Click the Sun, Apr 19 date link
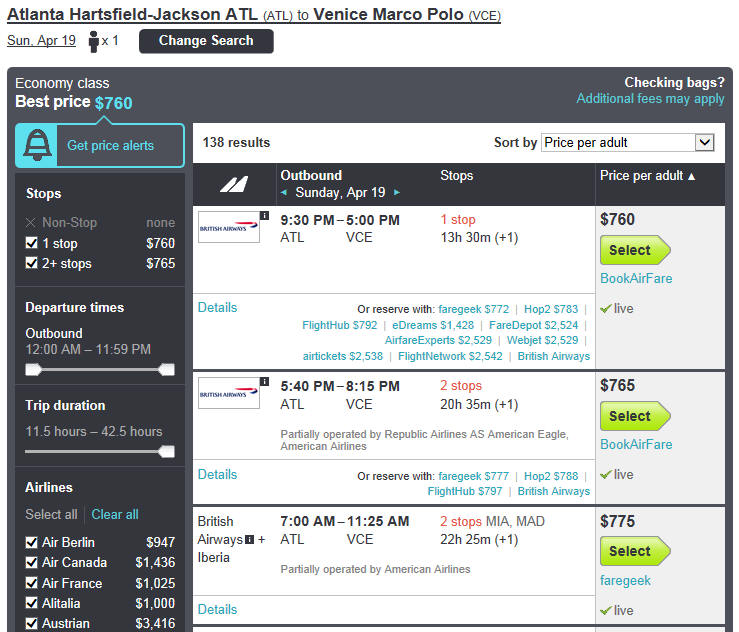739x632 pixels. [41, 41]
